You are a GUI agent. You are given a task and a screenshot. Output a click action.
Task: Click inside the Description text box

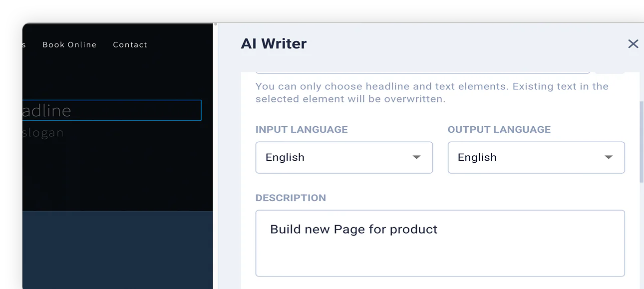[439, 245]
